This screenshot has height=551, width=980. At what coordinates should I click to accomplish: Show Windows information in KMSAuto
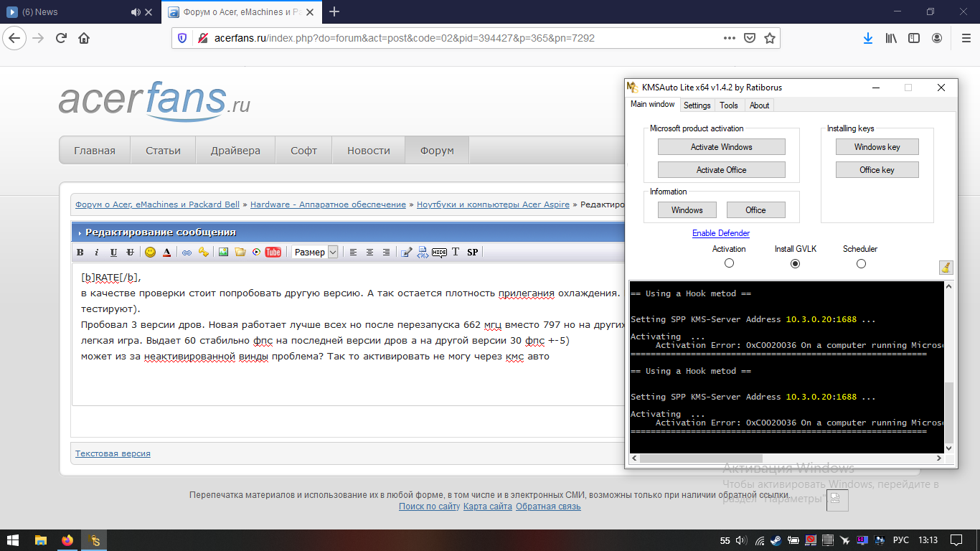point(687,210)
